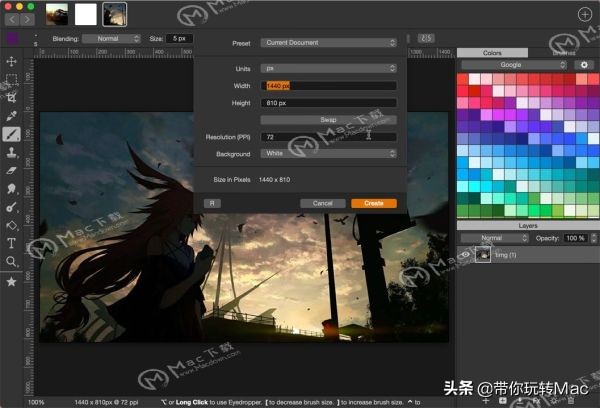Add a layer group in Layers panel

point(503,401)
